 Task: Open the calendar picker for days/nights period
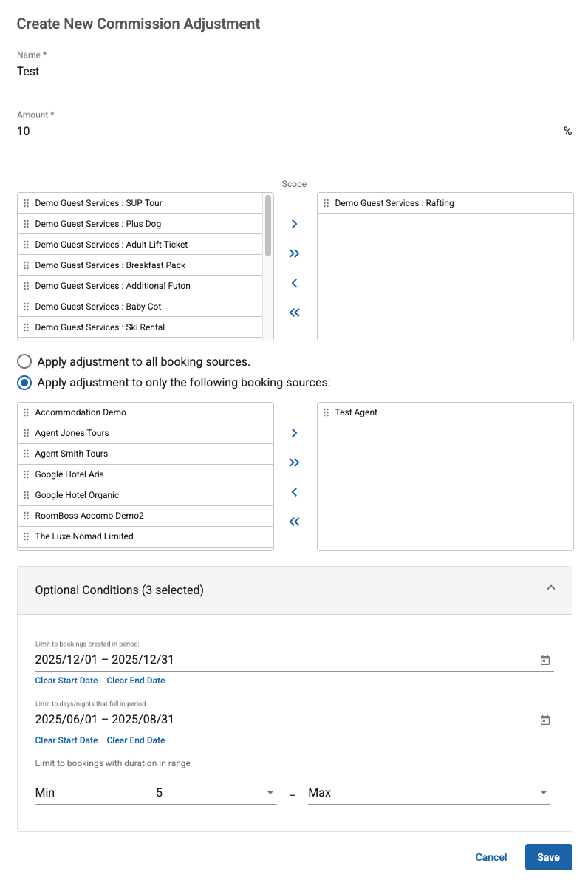coord(545,720)
